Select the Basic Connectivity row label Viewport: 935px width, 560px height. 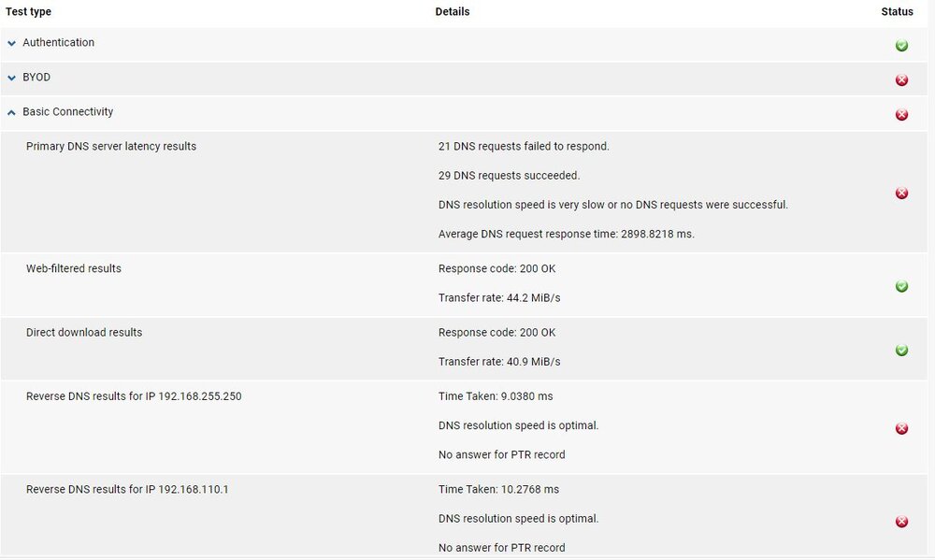coord(68,111)
